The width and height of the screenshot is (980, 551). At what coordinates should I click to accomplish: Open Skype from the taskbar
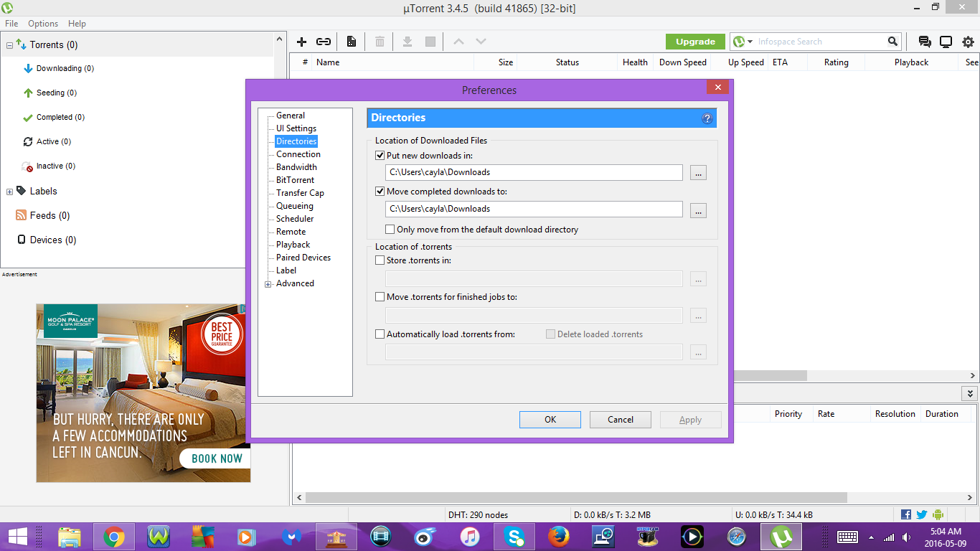point(514,537)
